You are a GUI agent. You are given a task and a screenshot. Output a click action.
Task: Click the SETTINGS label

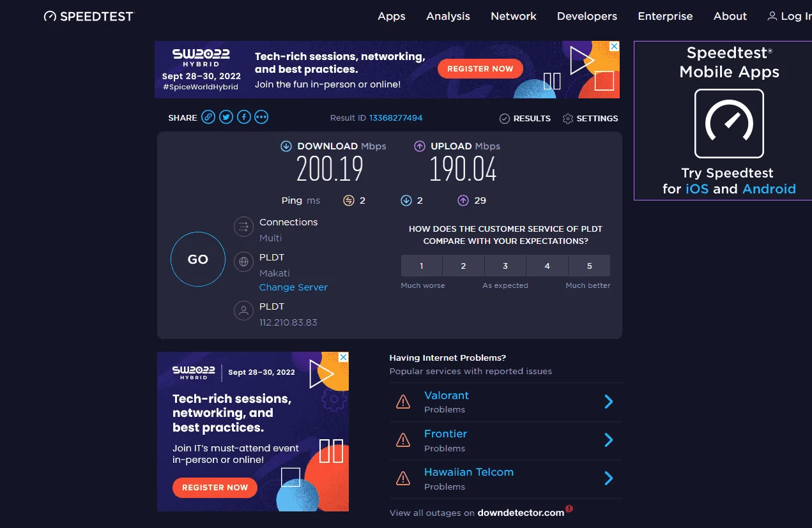(x=597, y=119)
